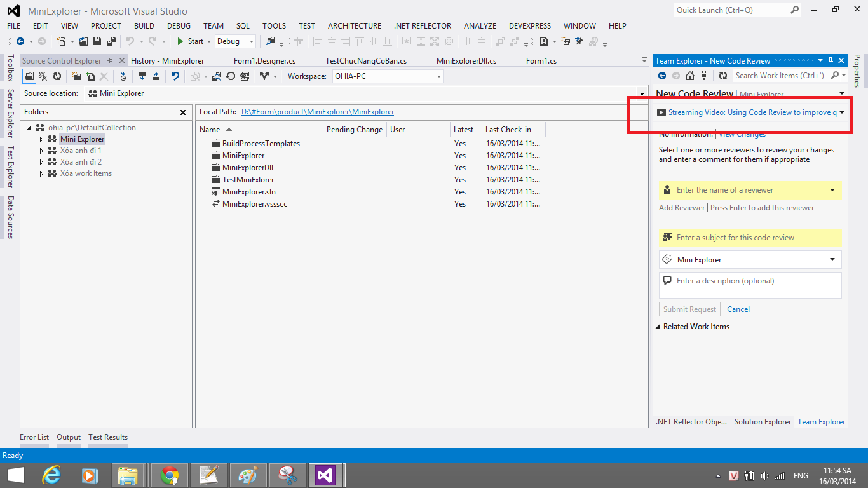
Task: Sort files by the Name column header
Action: point(259,130)
